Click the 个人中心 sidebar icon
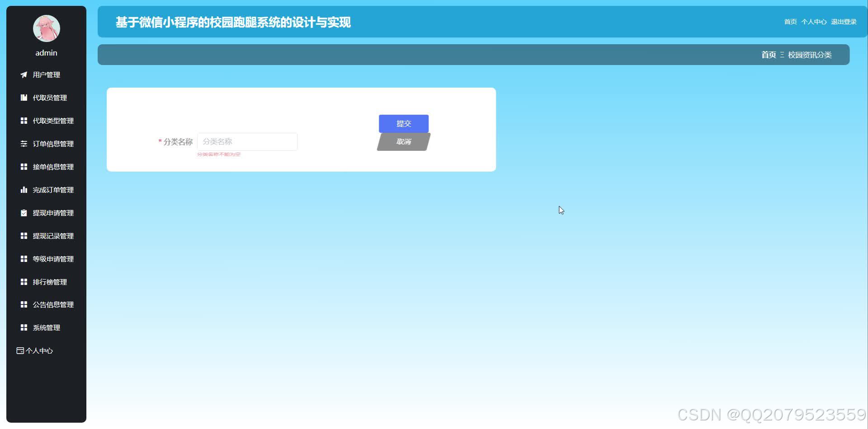Screen dimensions: 868x429 click(19, 350)
